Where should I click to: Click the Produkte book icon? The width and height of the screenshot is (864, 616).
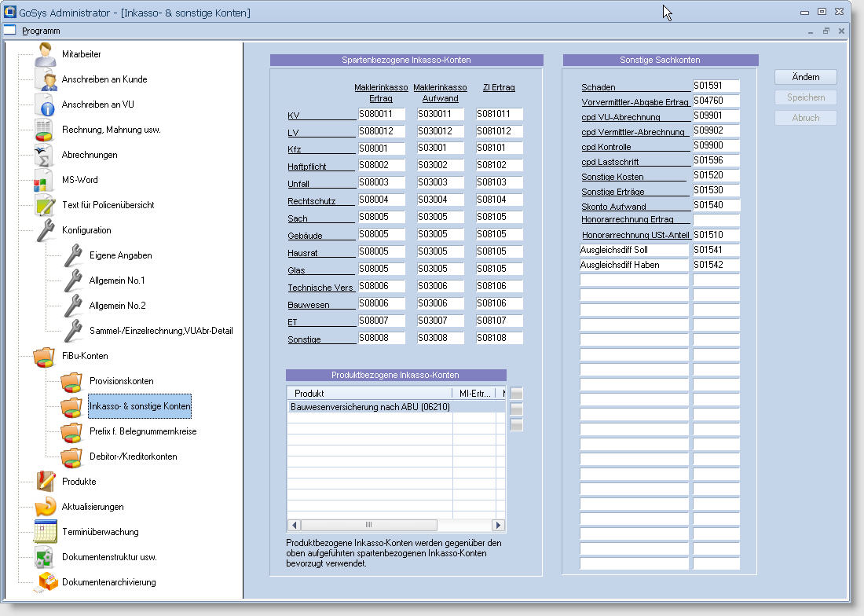[45, 482]
